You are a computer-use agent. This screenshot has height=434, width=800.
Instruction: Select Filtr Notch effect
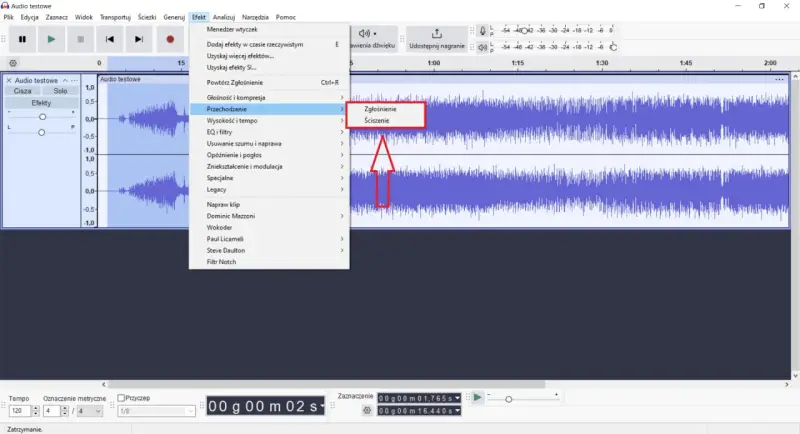[x=269, y=262]
